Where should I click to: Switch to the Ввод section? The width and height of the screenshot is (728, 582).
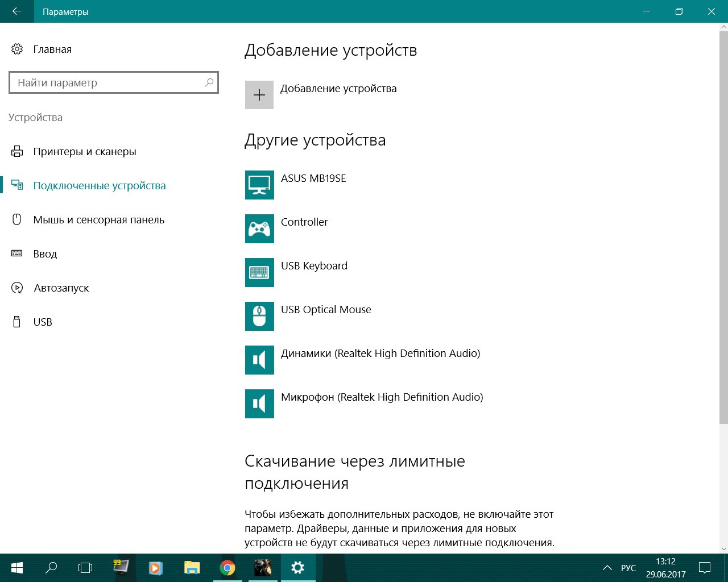click(45, 254)
